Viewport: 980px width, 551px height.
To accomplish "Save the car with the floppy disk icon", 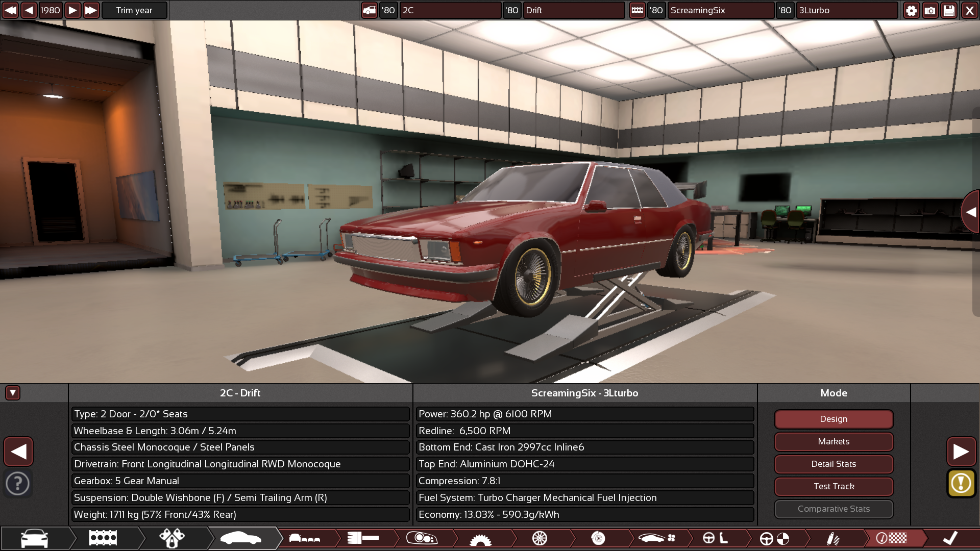I will click(x=949, y=10).
